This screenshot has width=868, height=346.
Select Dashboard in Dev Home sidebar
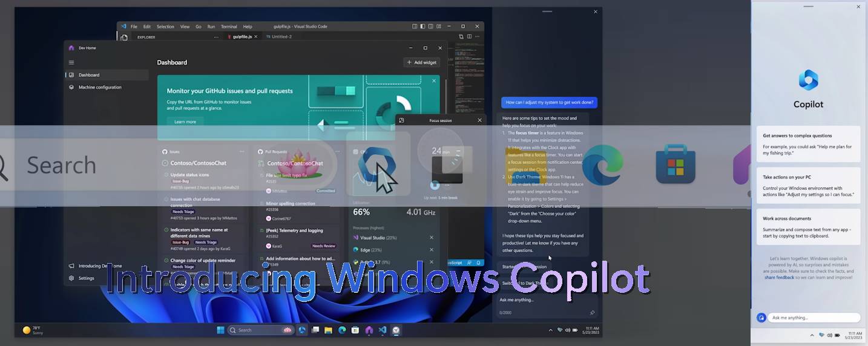(x=107, y=75)
